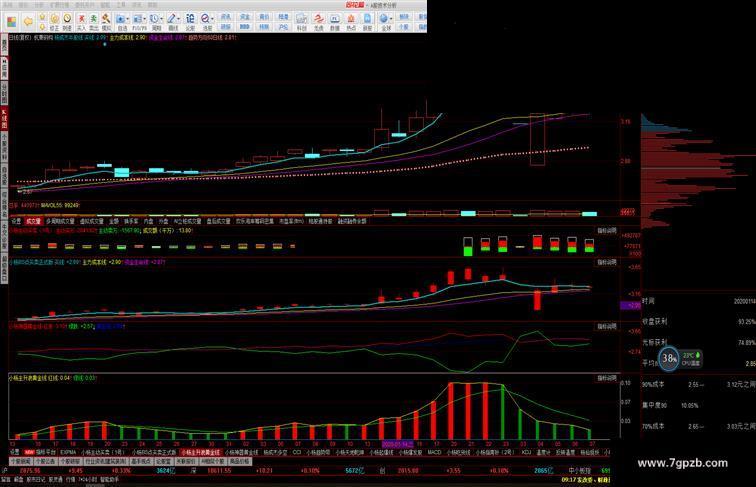Select the KDJ indicator tab
The width and height of the screenshot is (756, 487).
pos(526,452)
